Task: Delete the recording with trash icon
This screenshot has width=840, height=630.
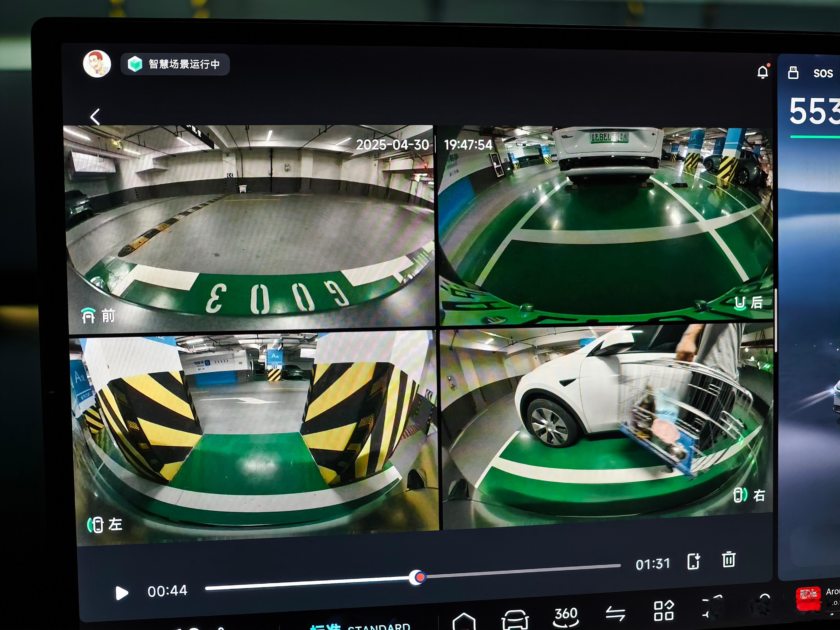Action: pyautogui.click(x=728, y=560)
